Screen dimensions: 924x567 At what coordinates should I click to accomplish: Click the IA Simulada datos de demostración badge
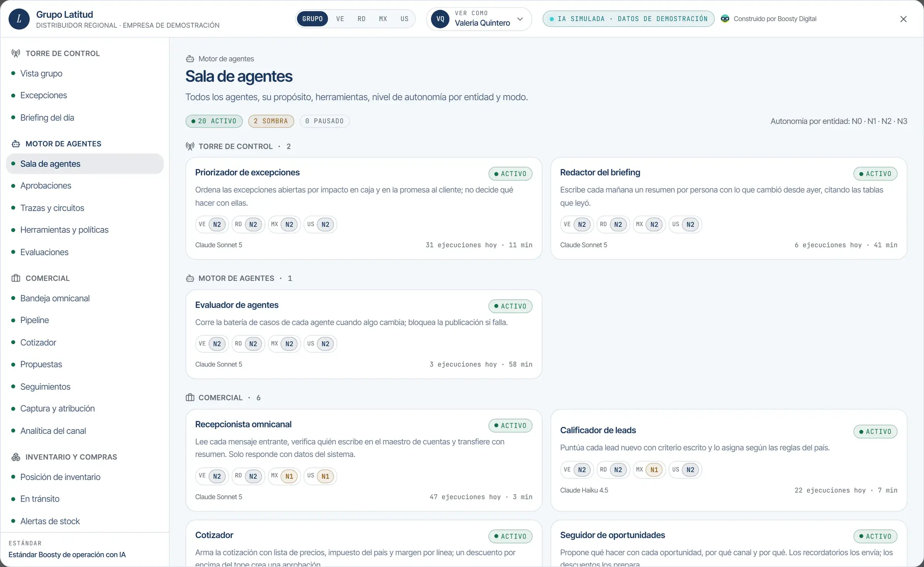(628, 19)
